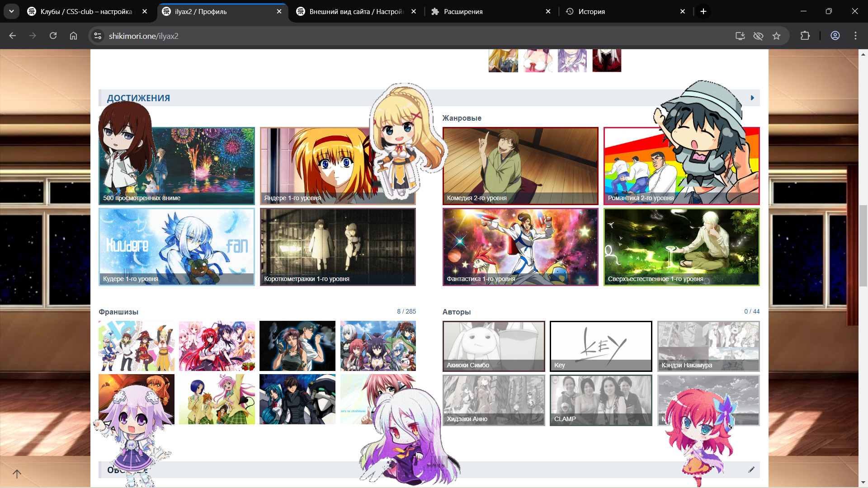Switch to the История tab

[x=626, y=11]
